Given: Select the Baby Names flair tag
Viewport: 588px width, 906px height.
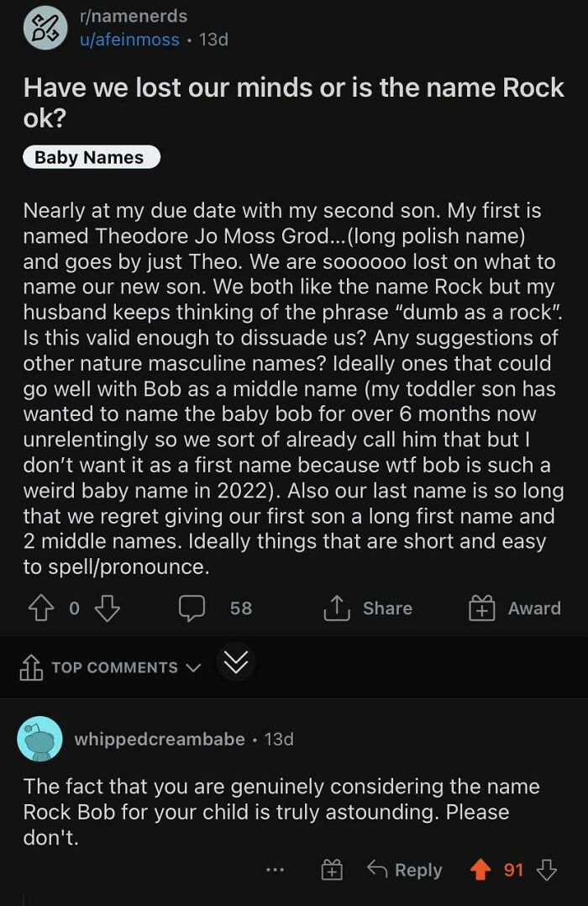Looking at the screenshot, I should pyautogui.click(x=90, y=157).
